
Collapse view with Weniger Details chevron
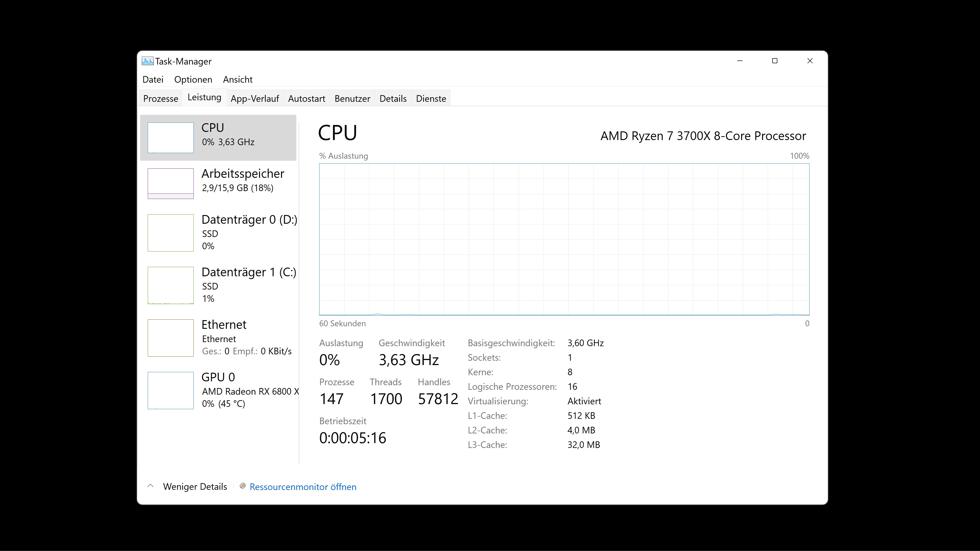pos(151,486)
